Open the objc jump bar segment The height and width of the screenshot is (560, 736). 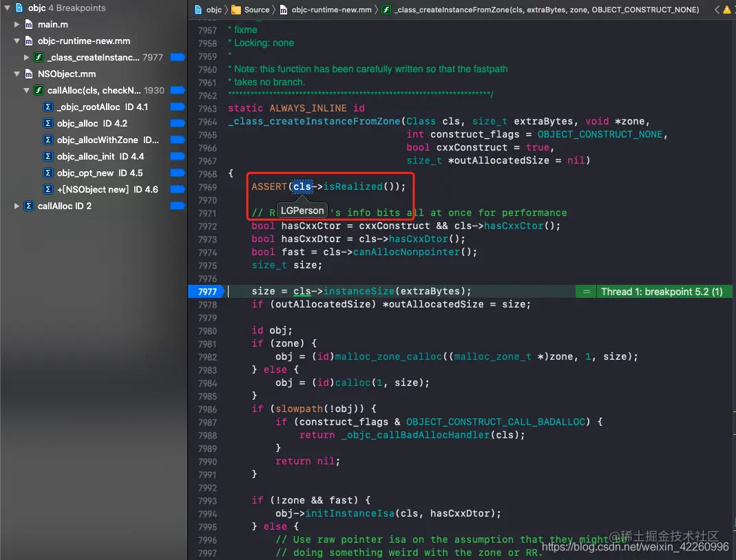[214, 10]
